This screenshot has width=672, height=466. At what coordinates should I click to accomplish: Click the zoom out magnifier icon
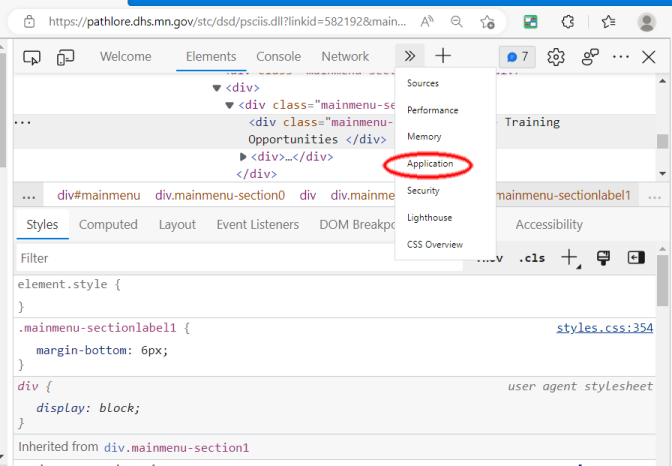coord(457,21)
